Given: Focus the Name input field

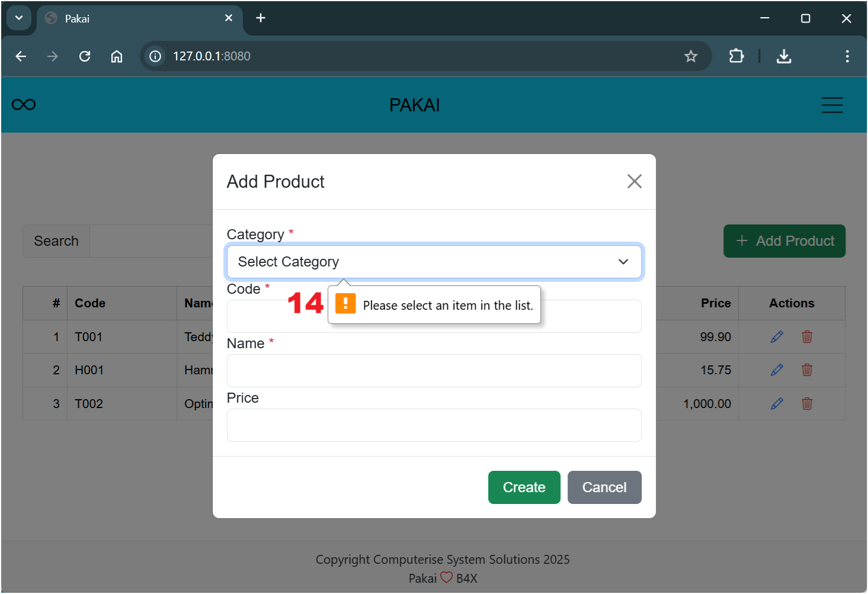Looking at the screenshot, I should 434,371.
